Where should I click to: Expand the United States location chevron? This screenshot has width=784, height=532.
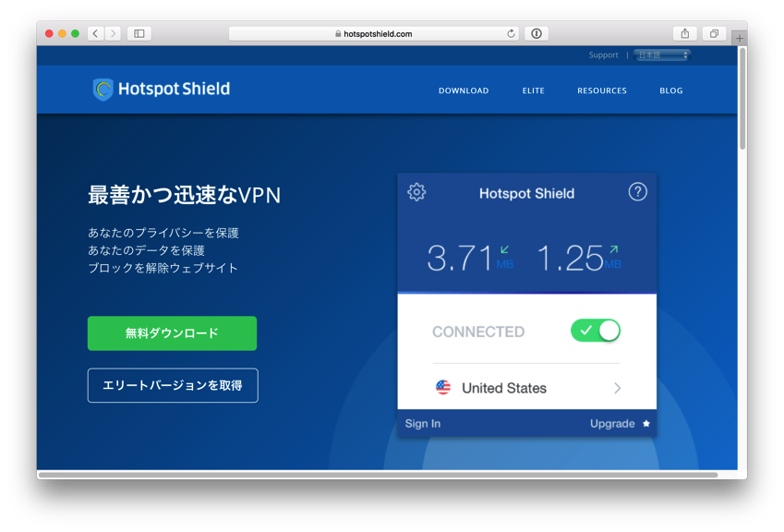pyautogui.click(x=618, y=388)
